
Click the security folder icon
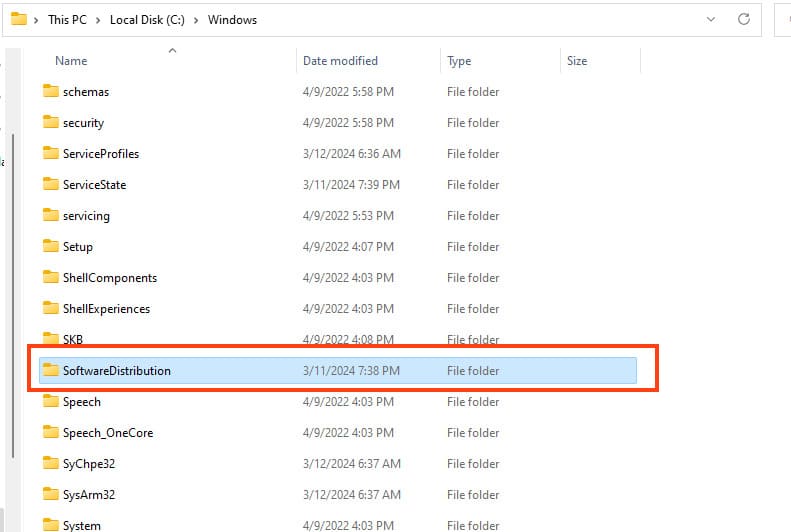tap(51, 122)
